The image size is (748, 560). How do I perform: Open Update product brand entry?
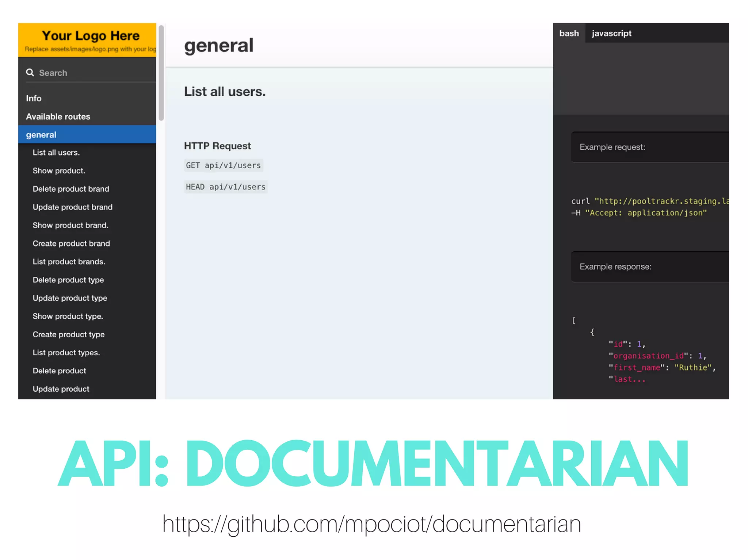coord(73,207)
